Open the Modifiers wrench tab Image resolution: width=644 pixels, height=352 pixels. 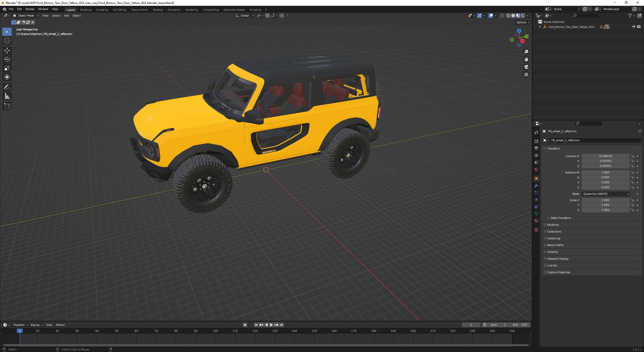point(536,186)
